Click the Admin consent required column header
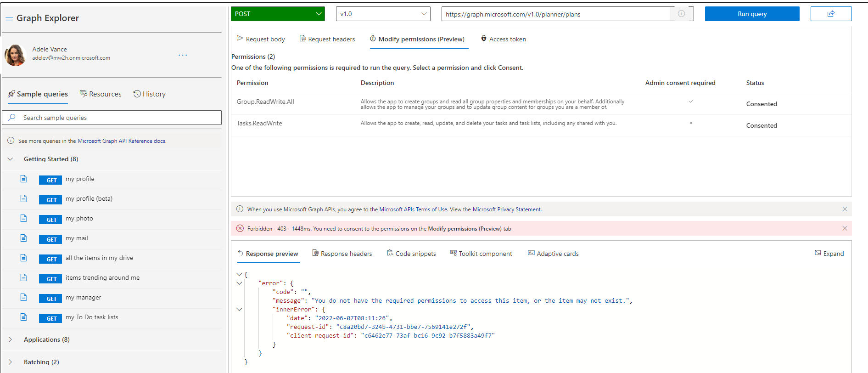868x373 pixels. [680, 83]
